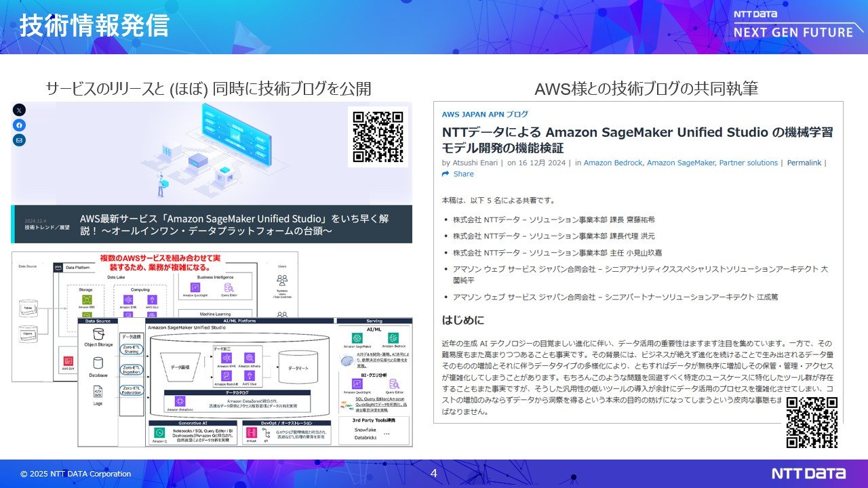Image resolution: width=868 pixels, height=488 pixels.
Task: Click the QR code on the blog banner
Action: [x=378, y=136]
